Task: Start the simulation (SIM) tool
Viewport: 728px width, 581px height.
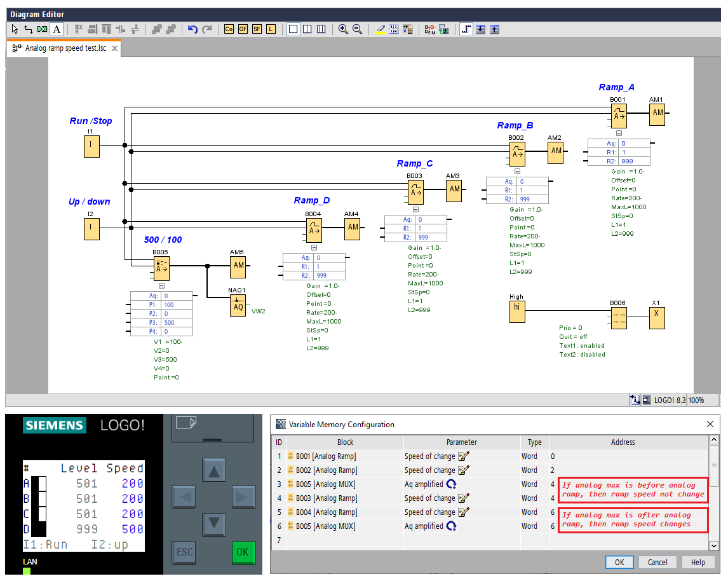Action: pos(430,29)
